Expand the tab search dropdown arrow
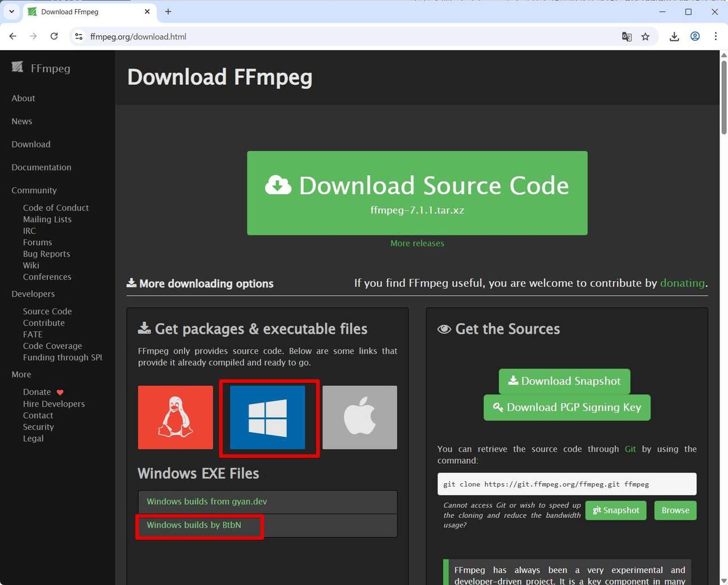Screen dimensions: 728x585 click(x=11, y=11)
